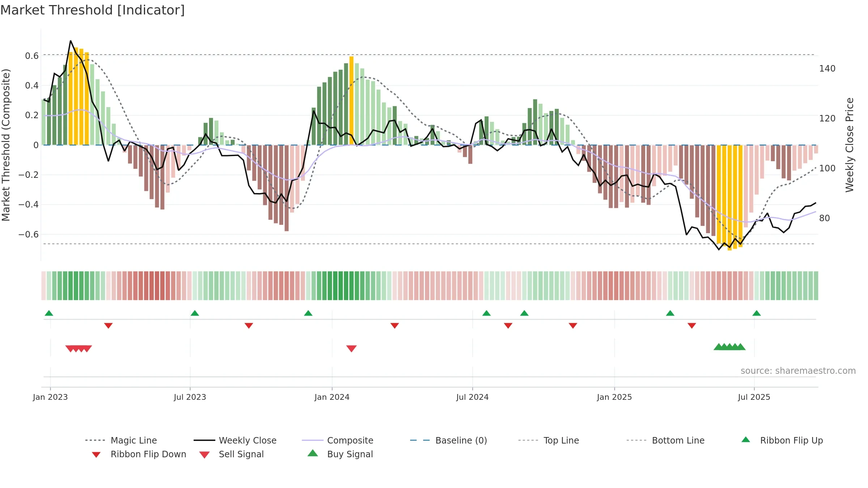Click the chart title Market Threshold [Indicator]

(x=93, y=10)
